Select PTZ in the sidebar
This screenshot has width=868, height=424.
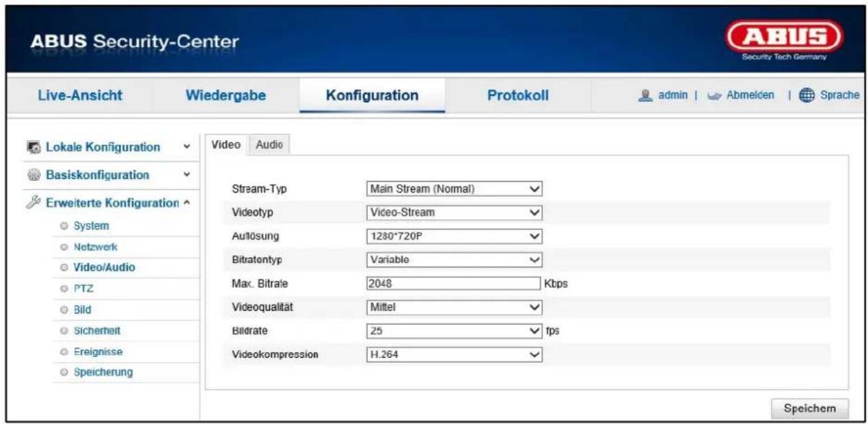(83, 288)
